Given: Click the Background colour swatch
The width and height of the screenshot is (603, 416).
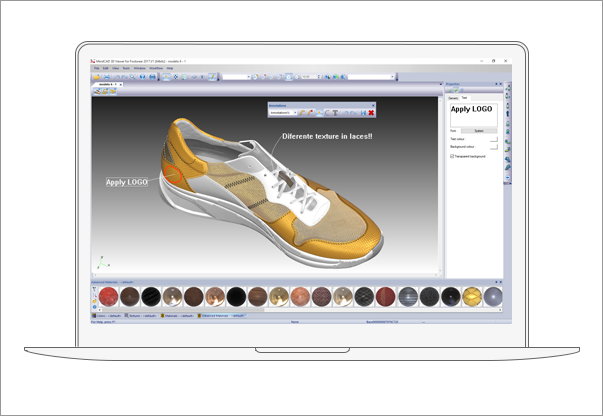Looking at the screenshot, I should click(x=493, y=146).
